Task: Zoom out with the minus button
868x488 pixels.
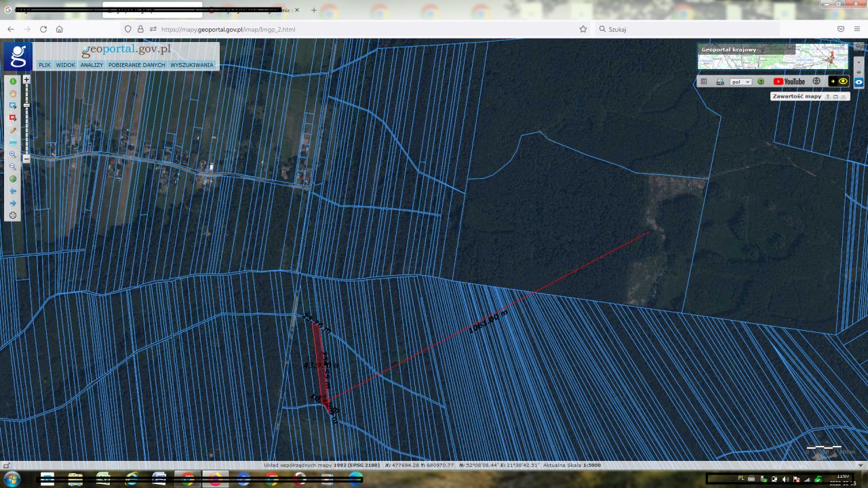Action: 26,159
